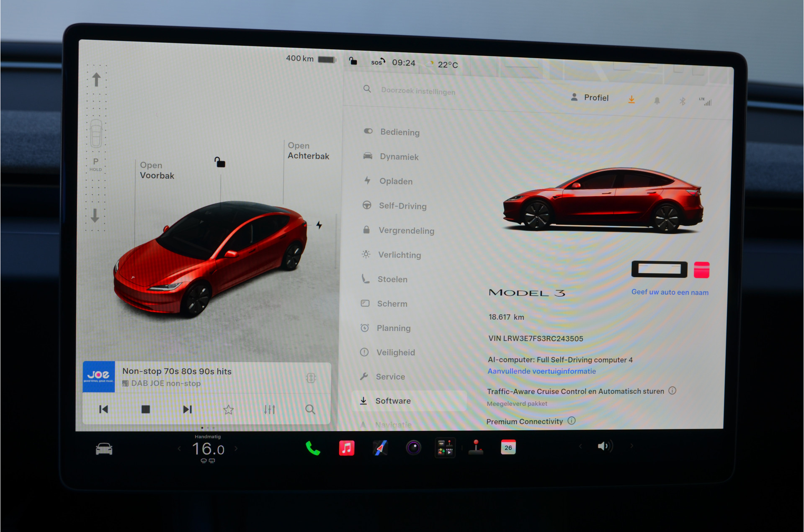
Task: Tap the '09:24' clock
Action: 404,63
